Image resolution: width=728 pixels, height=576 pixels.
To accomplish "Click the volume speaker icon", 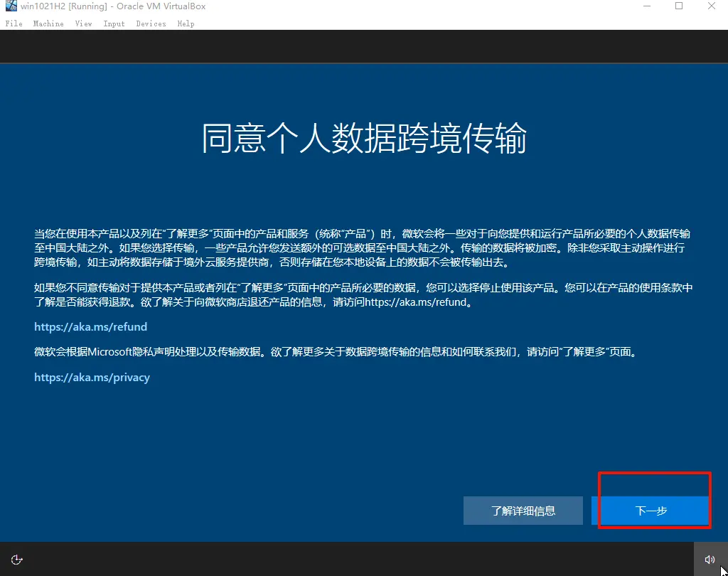I will point(710,559).
